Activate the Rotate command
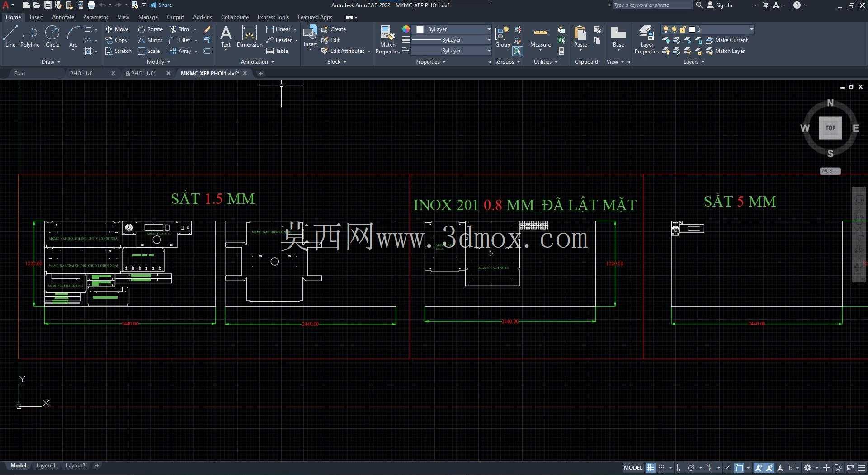Viewport: 868px width, 475px height. 151,29
